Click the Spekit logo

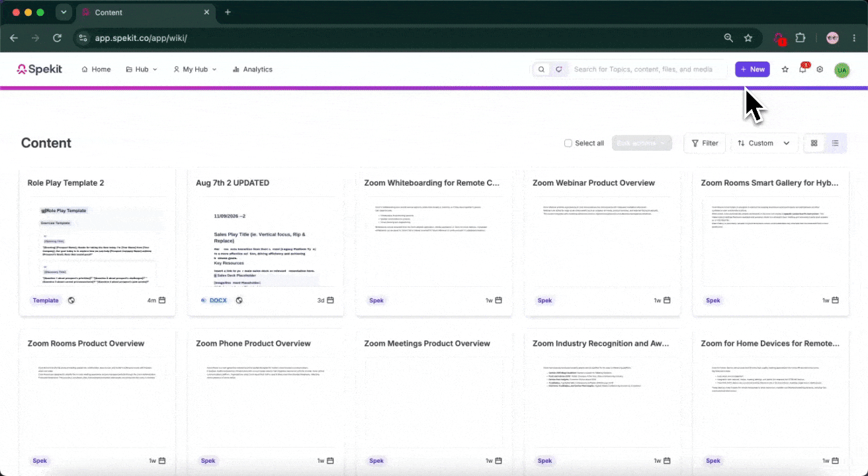pyautogui.click(x=40, y=69)
